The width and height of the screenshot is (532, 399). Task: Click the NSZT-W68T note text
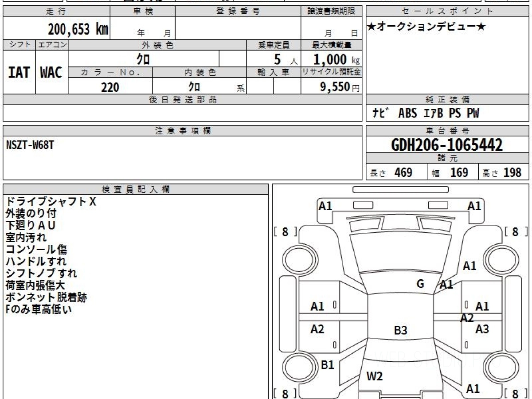click(30, 145)
